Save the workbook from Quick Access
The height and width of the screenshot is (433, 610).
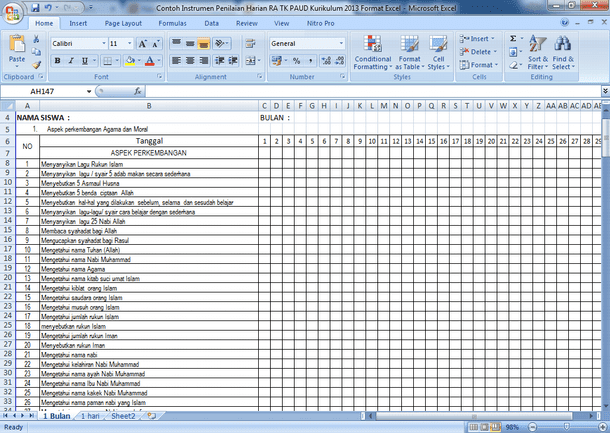(35, 7)
